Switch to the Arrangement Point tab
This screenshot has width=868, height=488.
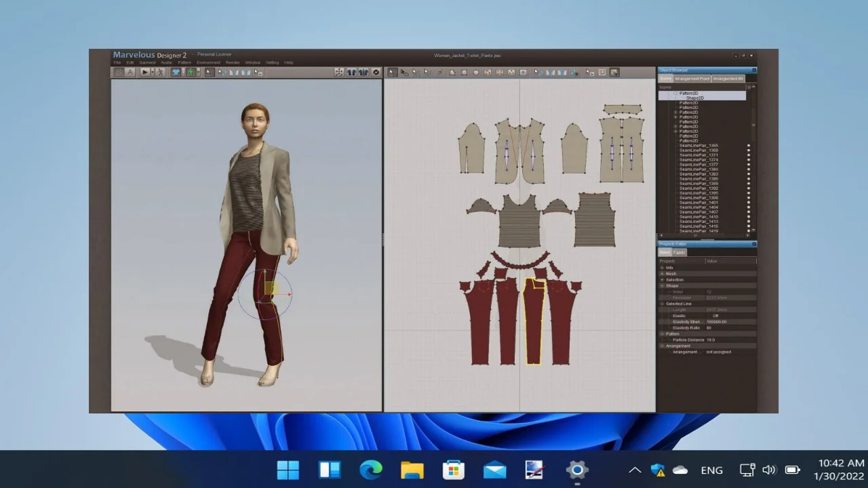pos(692,79)
